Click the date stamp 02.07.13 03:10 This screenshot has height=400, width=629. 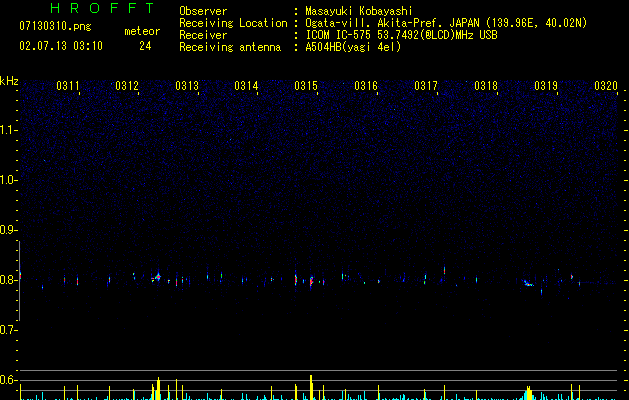61,46
